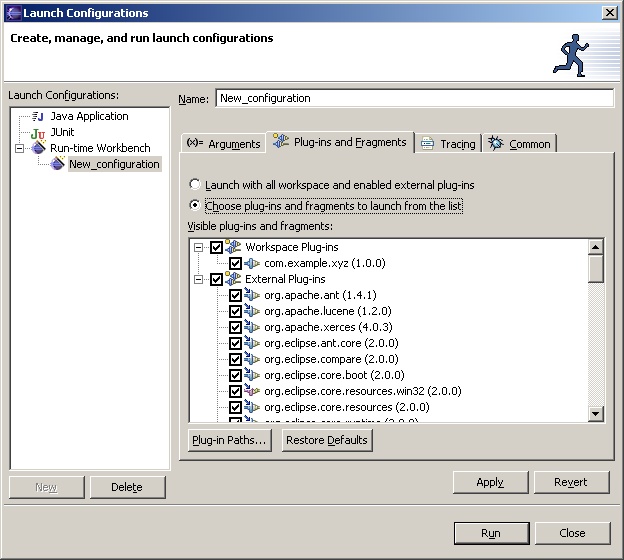Click the New_configuration item icon
624x560 pixels.
58,164
